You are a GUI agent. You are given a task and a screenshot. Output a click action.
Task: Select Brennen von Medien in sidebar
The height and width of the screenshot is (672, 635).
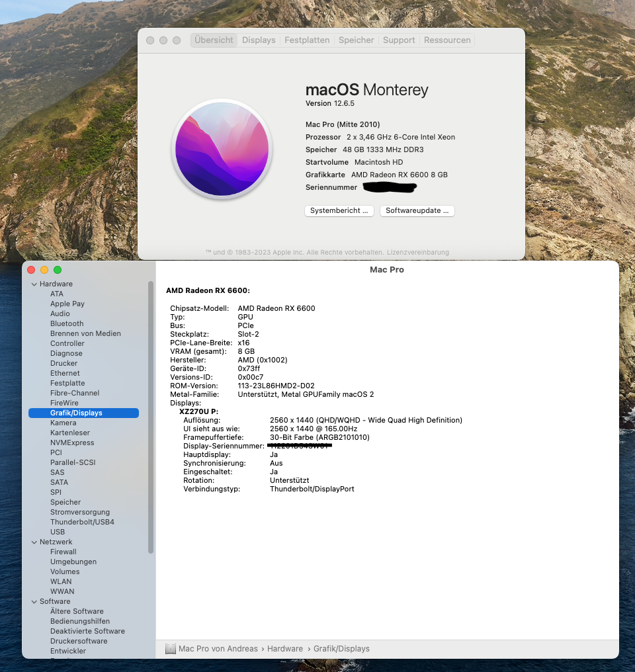(x=85, y=333)
